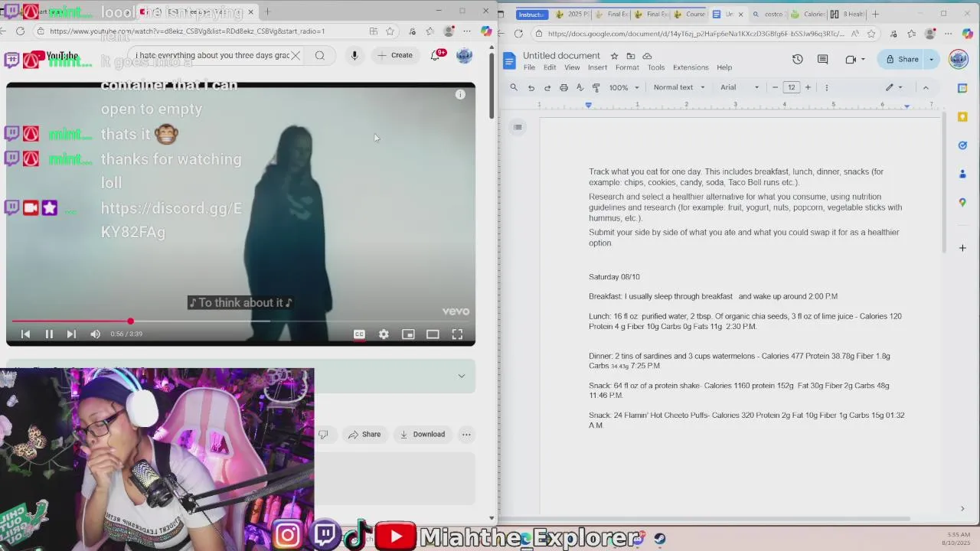This screenshot has width=980, height=551.
Task: Start YouTube voice search microphone
Action: 354,55
